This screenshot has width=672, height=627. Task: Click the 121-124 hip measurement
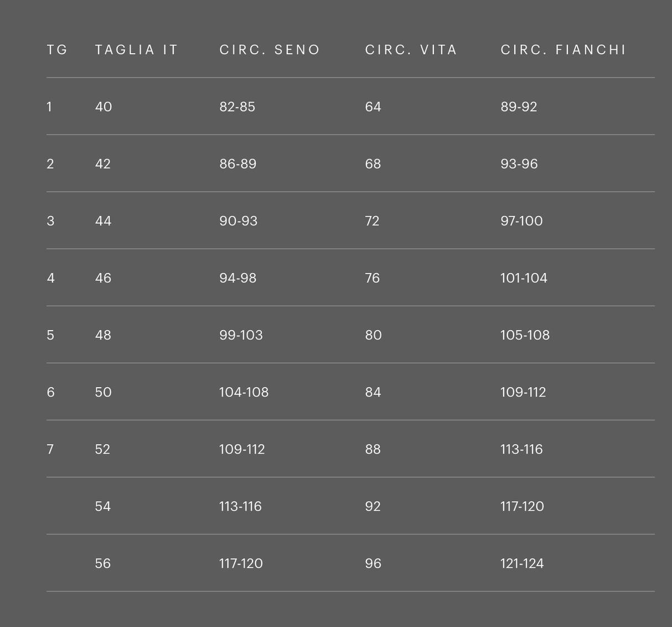[522, 563]
